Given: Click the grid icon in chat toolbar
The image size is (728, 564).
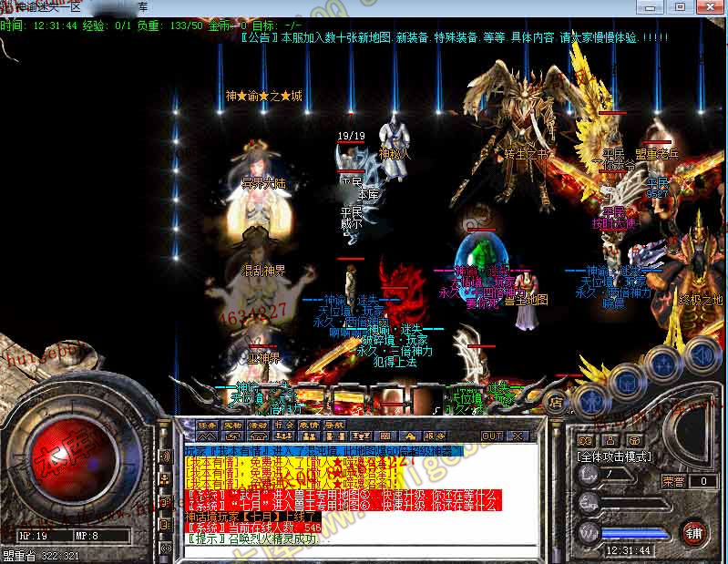Looking at the screenshot, I should 385,436.
